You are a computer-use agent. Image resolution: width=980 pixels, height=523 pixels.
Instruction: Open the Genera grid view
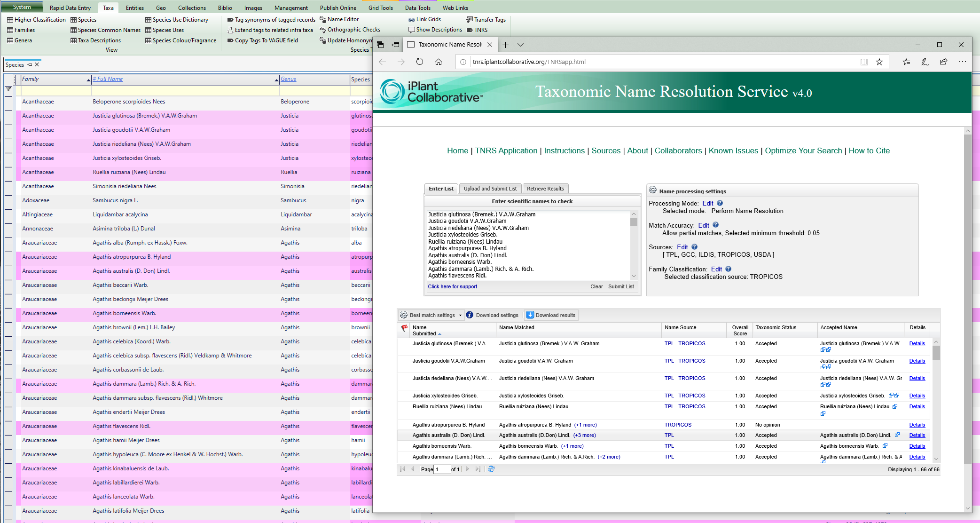[x=19, y=40]
